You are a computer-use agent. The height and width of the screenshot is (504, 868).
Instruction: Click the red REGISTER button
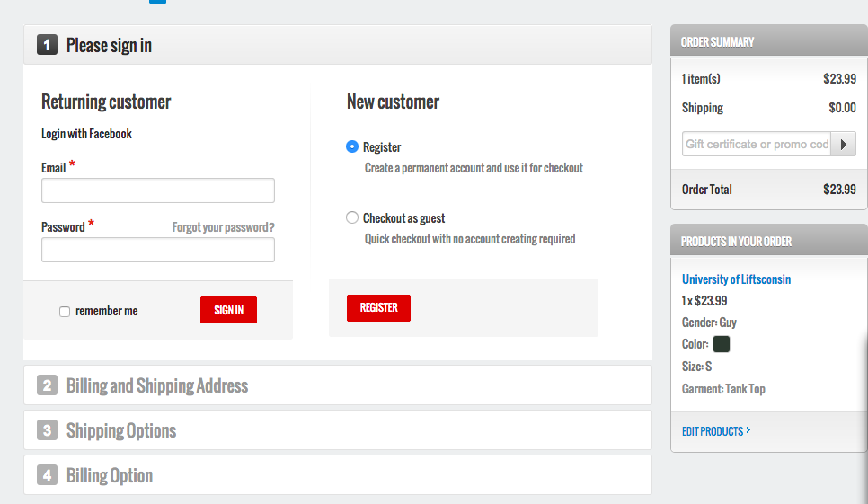(378, 307)
